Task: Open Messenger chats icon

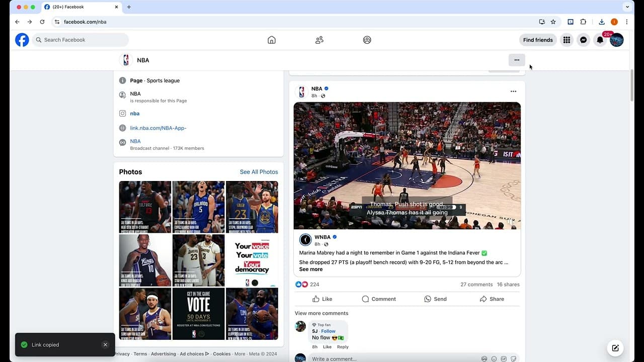Action: pyautogui.click(x=583, y=40)
